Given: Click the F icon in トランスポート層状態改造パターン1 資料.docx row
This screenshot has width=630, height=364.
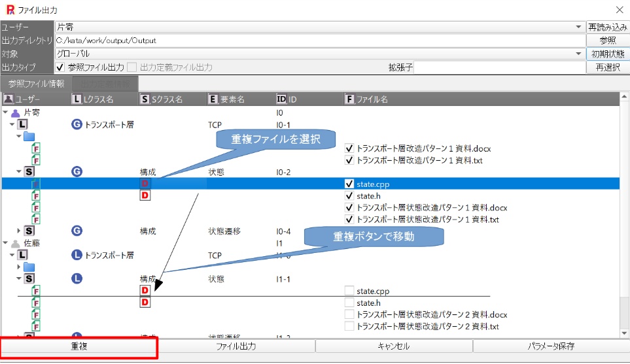Looking at the screenshot, I should click(x=36, y=207).
